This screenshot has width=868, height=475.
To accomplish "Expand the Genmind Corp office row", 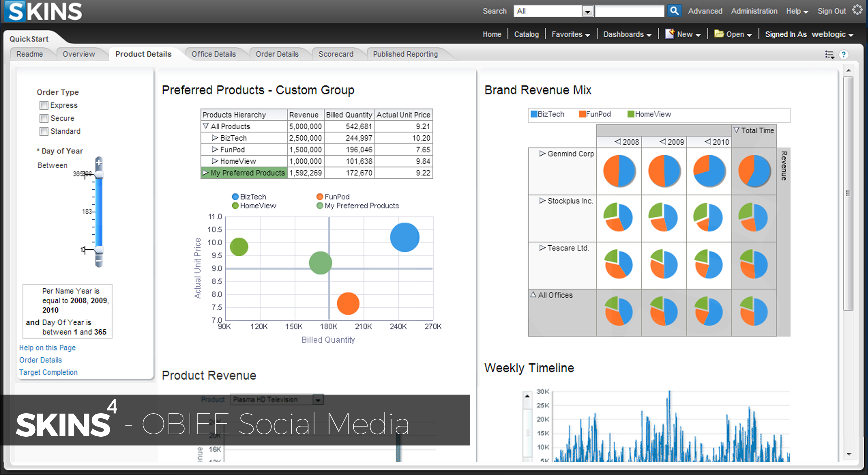I will coord(542,154).
